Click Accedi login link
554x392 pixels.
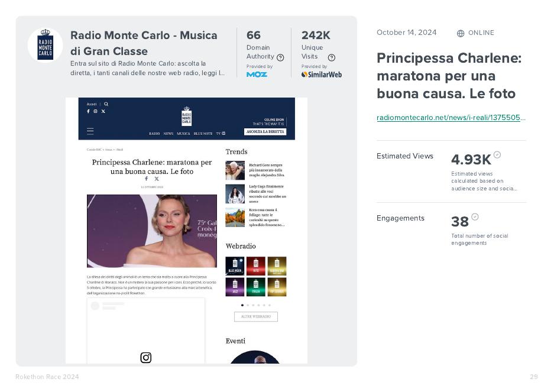click(92, 104)
